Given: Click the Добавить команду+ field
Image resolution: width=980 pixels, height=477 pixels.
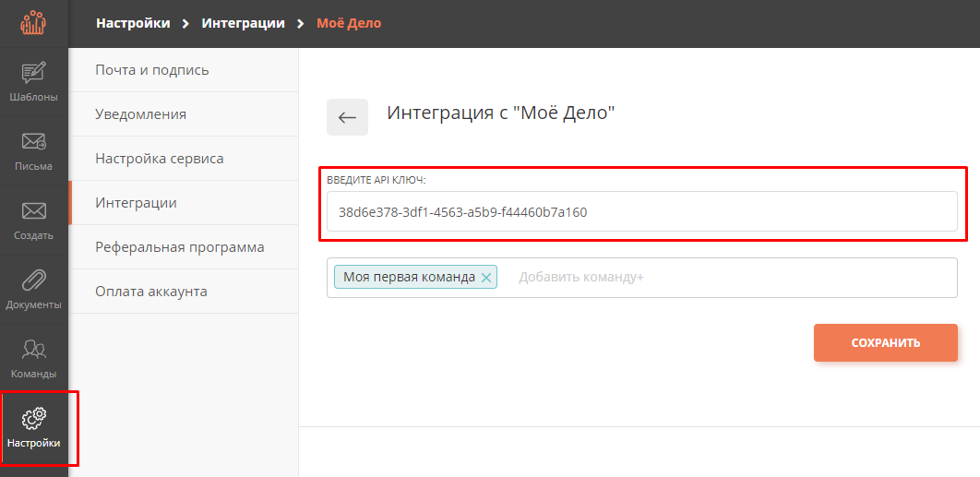Looking at the screenshot, I should point(581,277).
